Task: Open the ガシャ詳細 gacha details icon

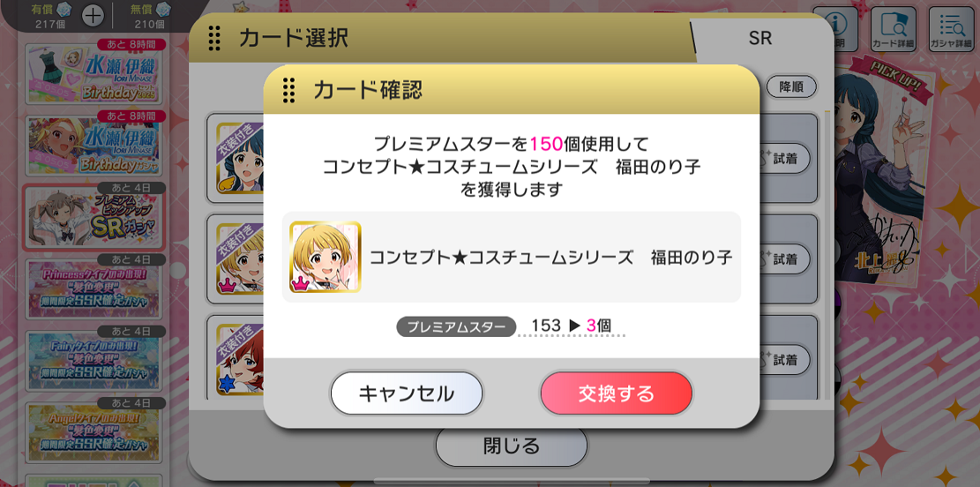Action: click(951, 29)
